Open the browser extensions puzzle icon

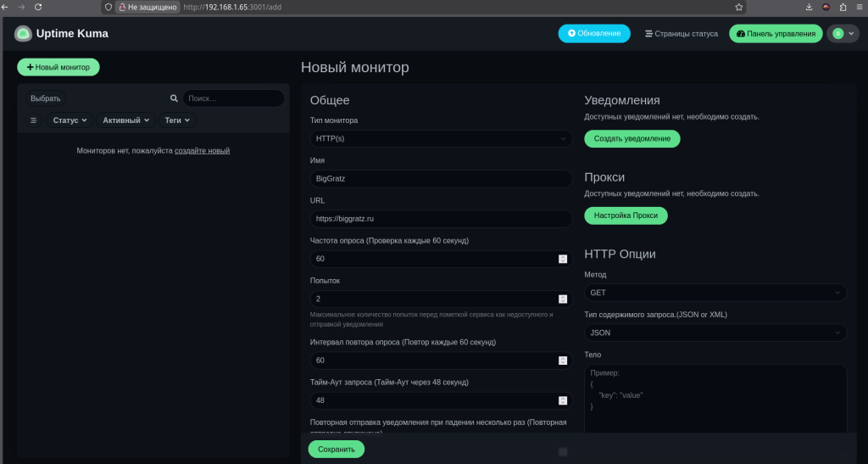pyautogui.click(x=841, y=7)
